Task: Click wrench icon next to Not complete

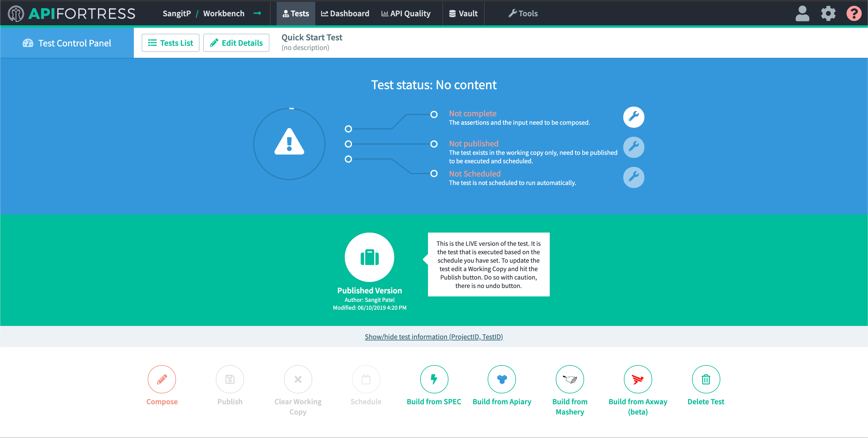Action: pyautogui.click(x=634, y=117)
